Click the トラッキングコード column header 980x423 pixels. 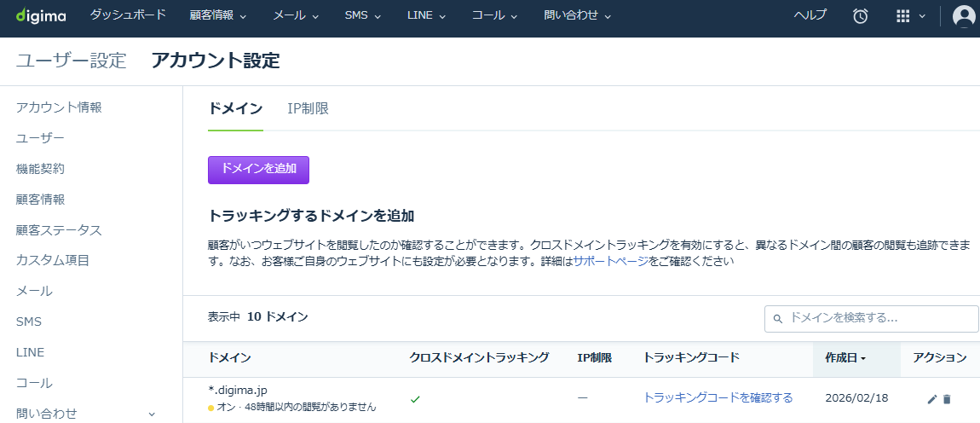pos(691,358)
